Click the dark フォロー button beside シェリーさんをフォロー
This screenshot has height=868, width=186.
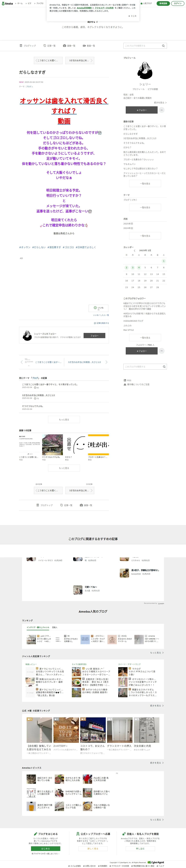click(94, 336)
